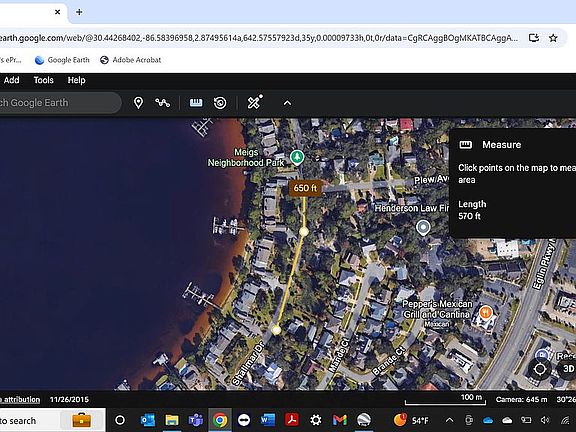Click the Google Earth Pro taskbar icon

364,420
